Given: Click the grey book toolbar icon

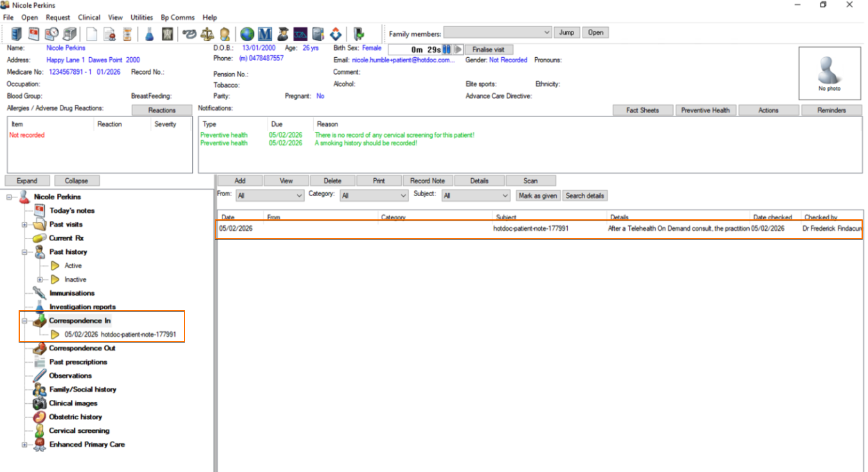Looking at the screenshot, I should pos(318,33).
